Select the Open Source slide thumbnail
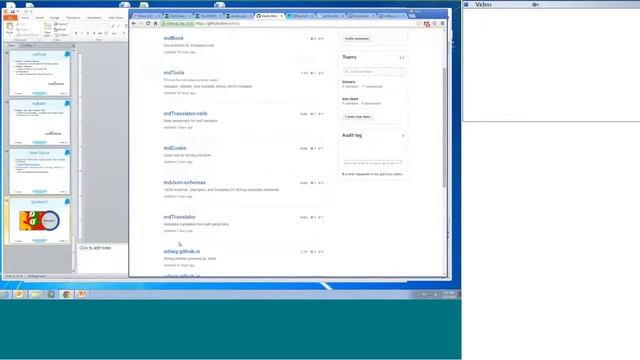 40,171
